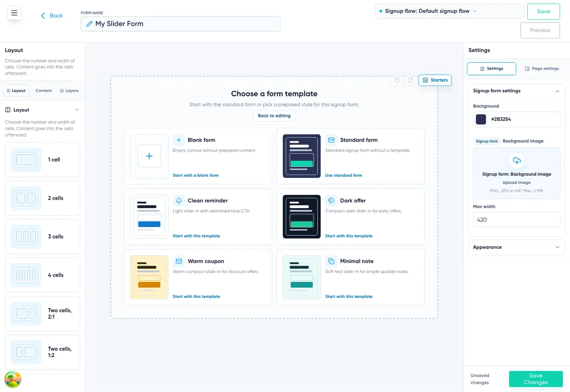The width and height of the screenshot is (570, 392).
Task: Click the Standard form preview thumbnail
Action: coord(302,156)
